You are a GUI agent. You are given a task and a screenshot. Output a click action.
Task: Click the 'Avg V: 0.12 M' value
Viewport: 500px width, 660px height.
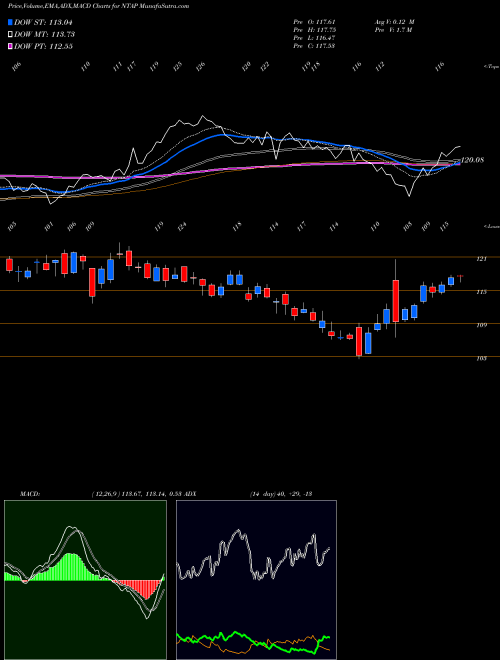[394, 22]
